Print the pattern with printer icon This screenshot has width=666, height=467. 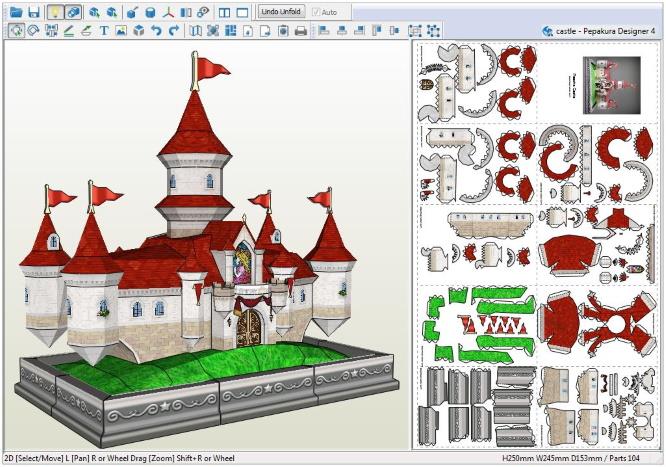coord(301,31)
